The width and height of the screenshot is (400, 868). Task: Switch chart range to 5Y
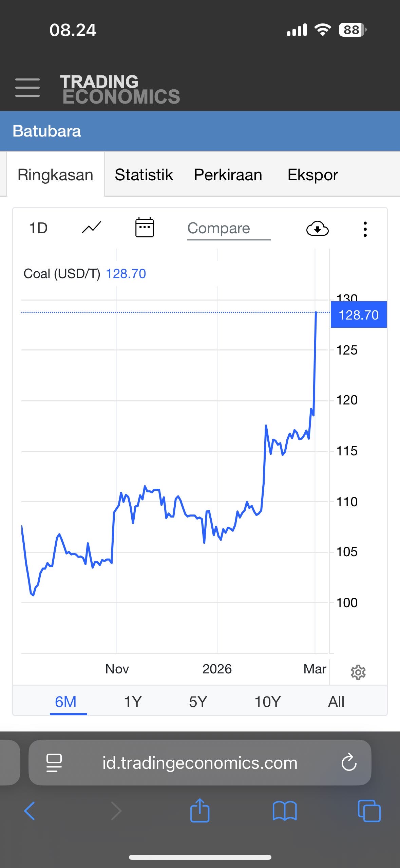click(198, 702)
